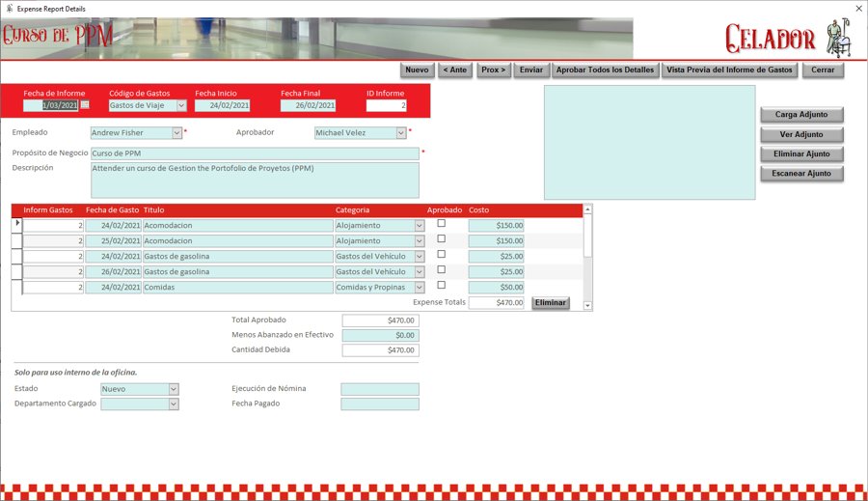Image resolution: width=868 pixels, height=501 pixels.
Task: Check Aprobado for Acomodacion 25/02/2021 row
Action: (x=441, y=238)
